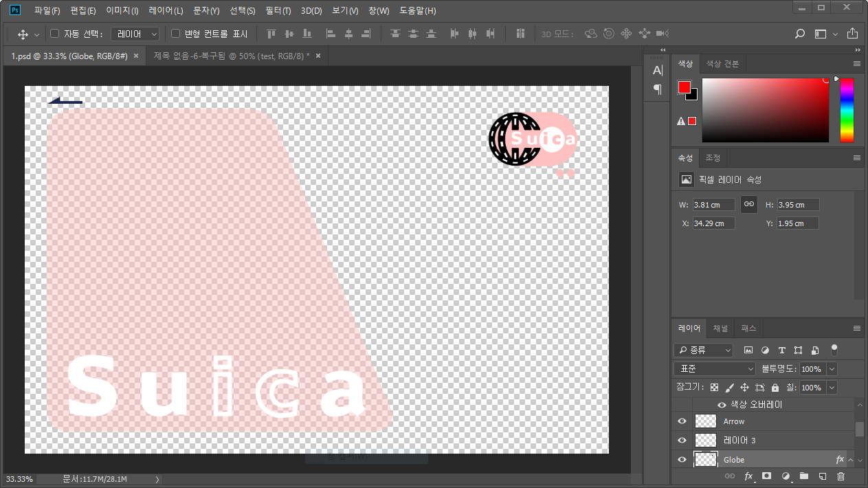Create new group folder icon
This screenshot has height=488, width=868.
click(x=804, y=476)
